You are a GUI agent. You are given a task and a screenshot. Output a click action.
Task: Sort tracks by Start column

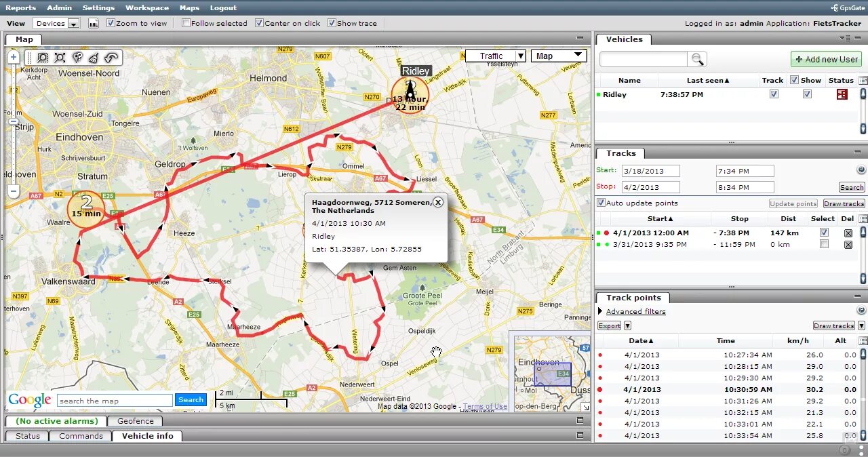tap(660, 218)
